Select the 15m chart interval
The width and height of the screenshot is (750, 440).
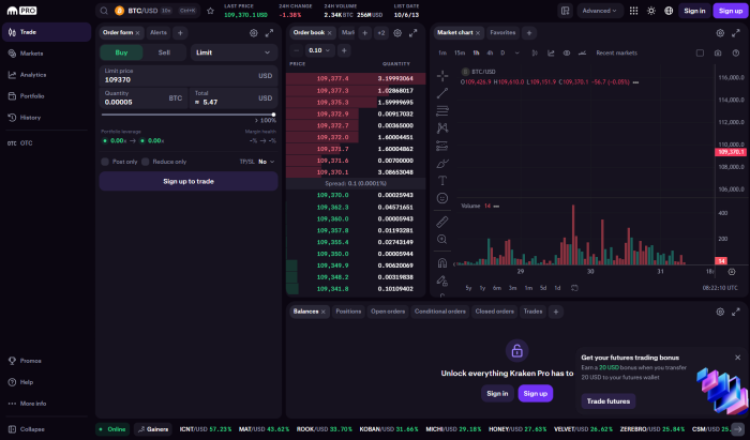tap(460, 53)
